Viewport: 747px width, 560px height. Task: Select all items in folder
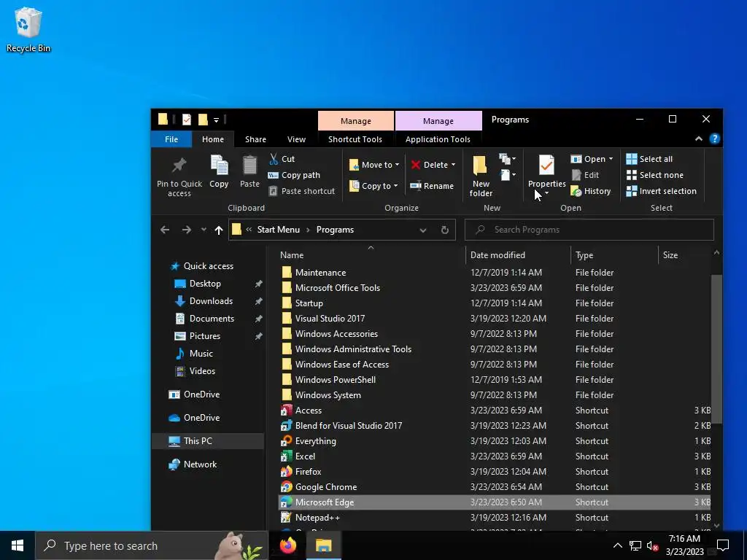click(x=649, y=158)
